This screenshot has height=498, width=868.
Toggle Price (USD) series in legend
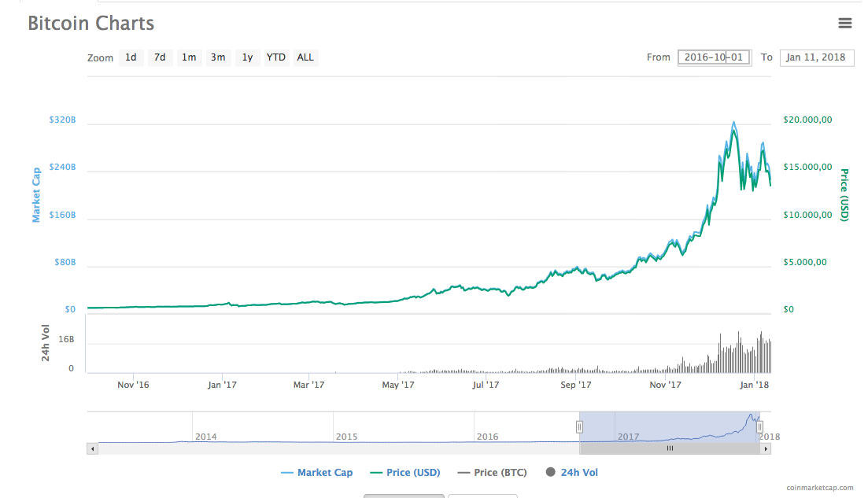[405, 473]
